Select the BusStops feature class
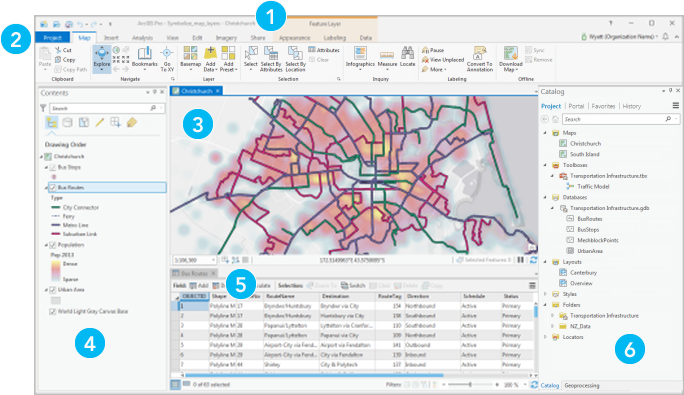 [583, 230]
